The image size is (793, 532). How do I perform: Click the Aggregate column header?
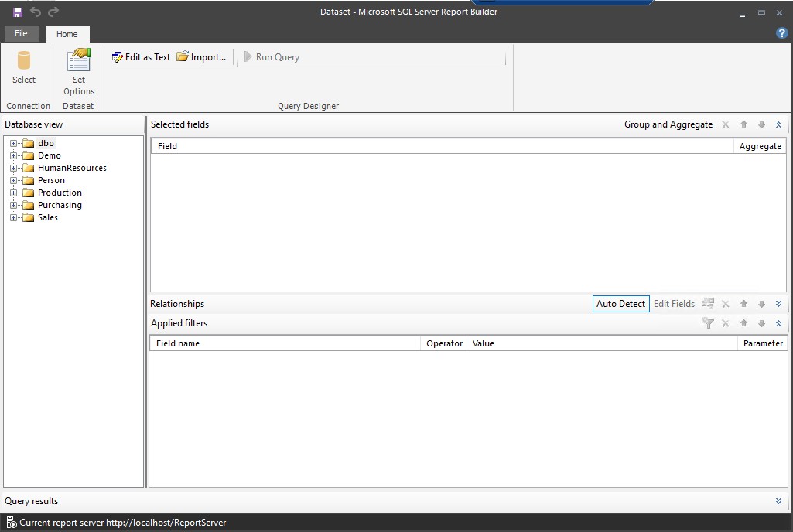click(761, 146)
